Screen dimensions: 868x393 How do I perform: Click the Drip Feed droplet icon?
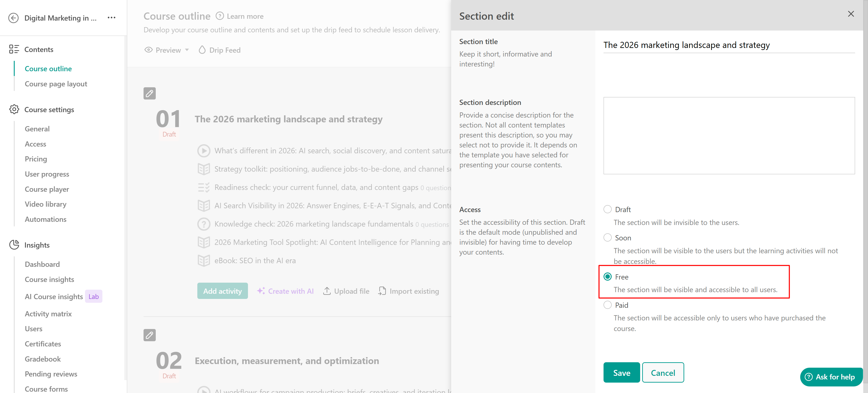[202, 50]
